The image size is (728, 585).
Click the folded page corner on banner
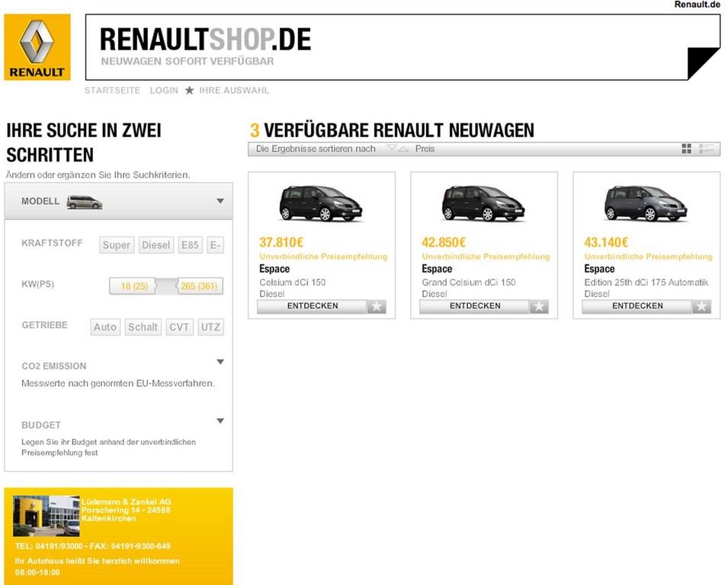704,63
